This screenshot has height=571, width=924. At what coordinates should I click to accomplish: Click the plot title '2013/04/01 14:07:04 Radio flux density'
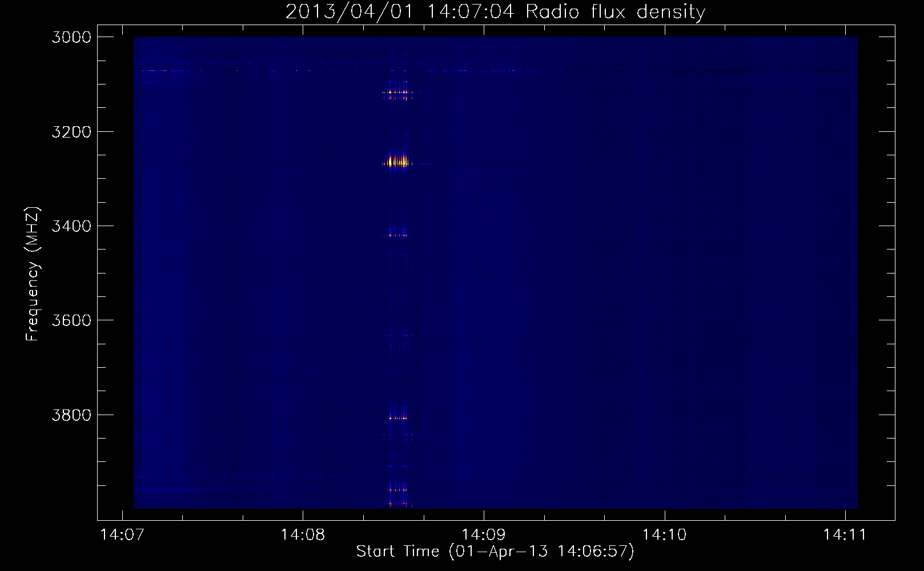495,11
